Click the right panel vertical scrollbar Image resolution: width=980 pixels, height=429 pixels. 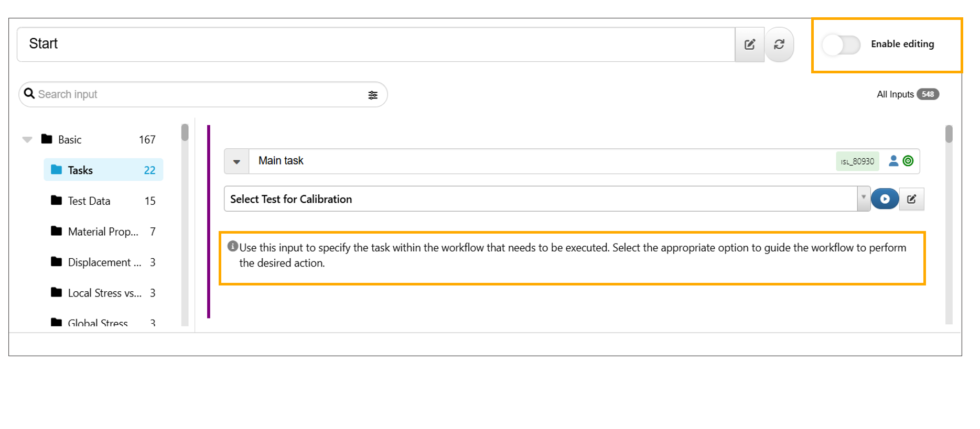(949, 134)
